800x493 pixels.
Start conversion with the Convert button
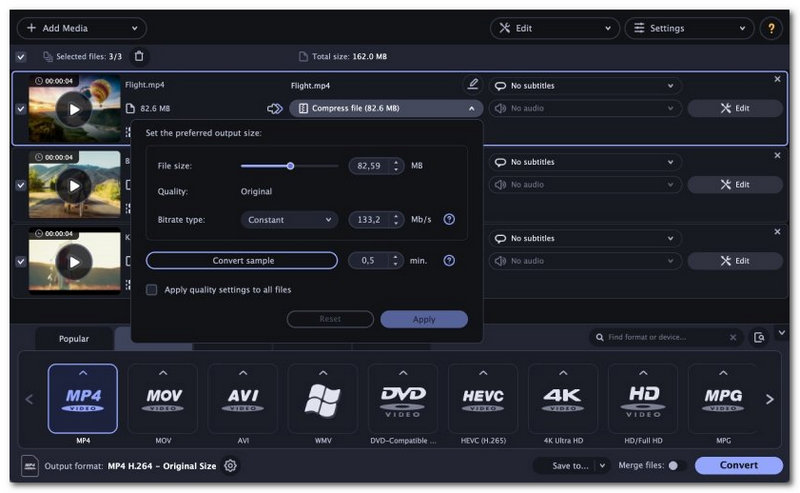(x=739, y=465)
